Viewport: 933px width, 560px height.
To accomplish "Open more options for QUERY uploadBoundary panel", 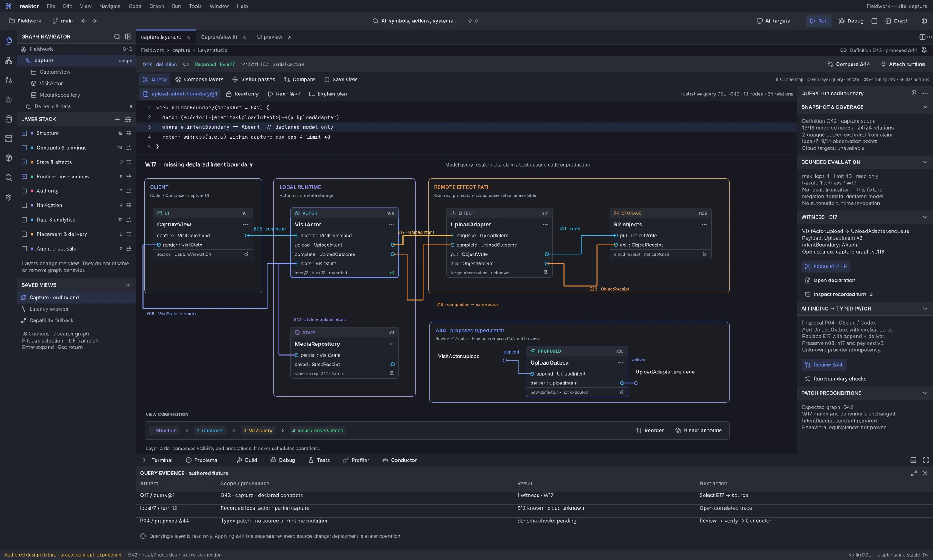I will click(925, 93).
